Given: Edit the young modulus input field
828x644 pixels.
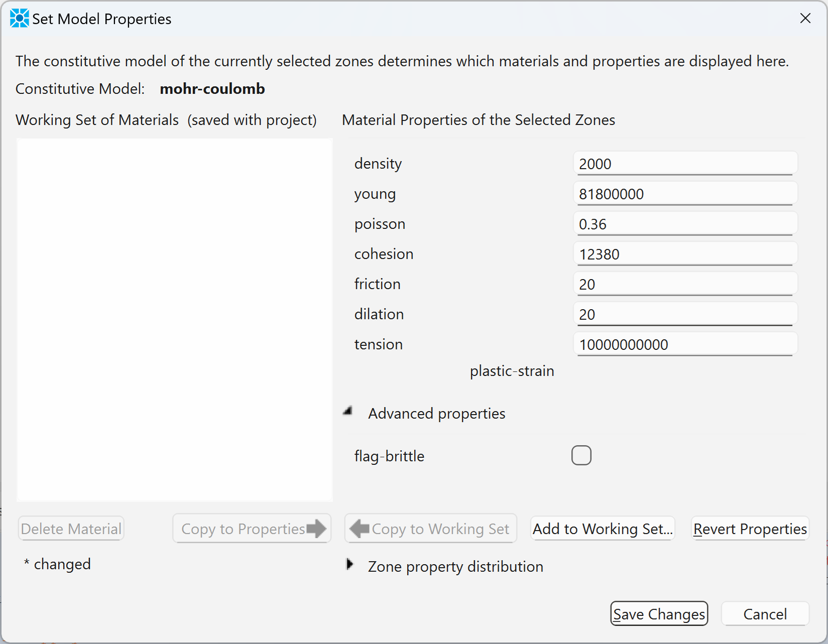Looking at the screenshot, I should coord(684,194).
